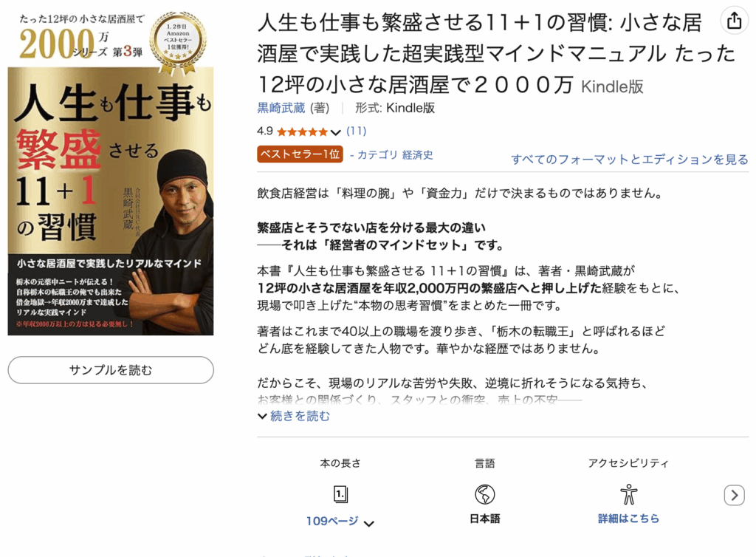Click the ベストセラー1位 badge
Screen dimensions: 756x557
(300, 154)
